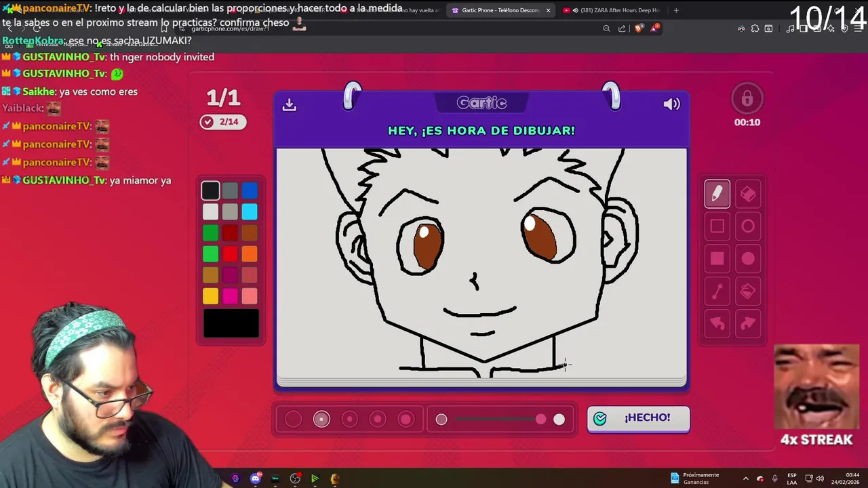
Task: Show hidden system tray icons
Action: point(745,479)
